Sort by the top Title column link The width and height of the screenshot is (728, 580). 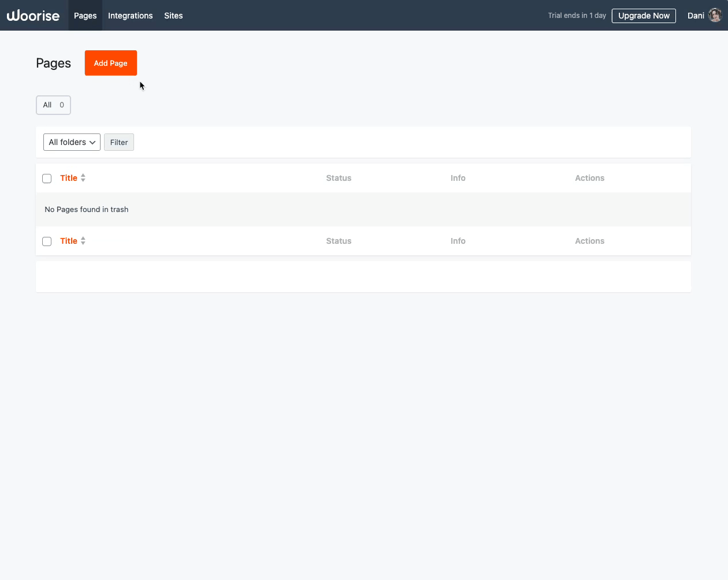[69, 178]
